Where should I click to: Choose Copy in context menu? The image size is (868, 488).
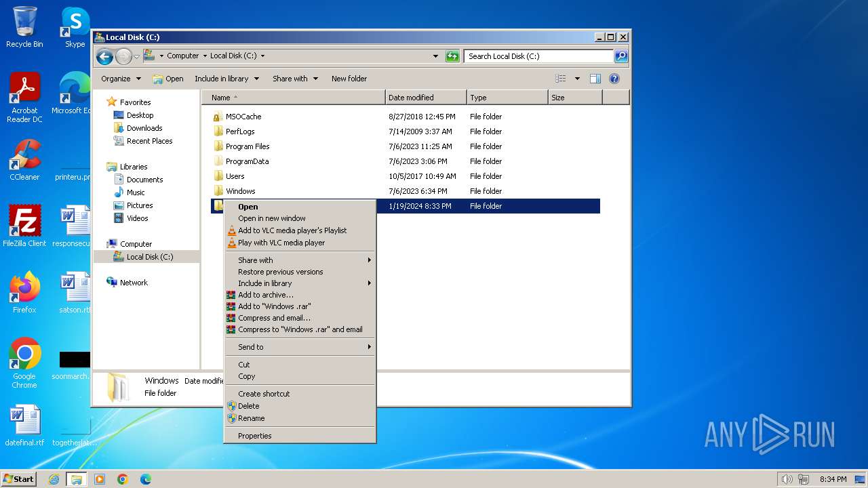pos(300,376)
